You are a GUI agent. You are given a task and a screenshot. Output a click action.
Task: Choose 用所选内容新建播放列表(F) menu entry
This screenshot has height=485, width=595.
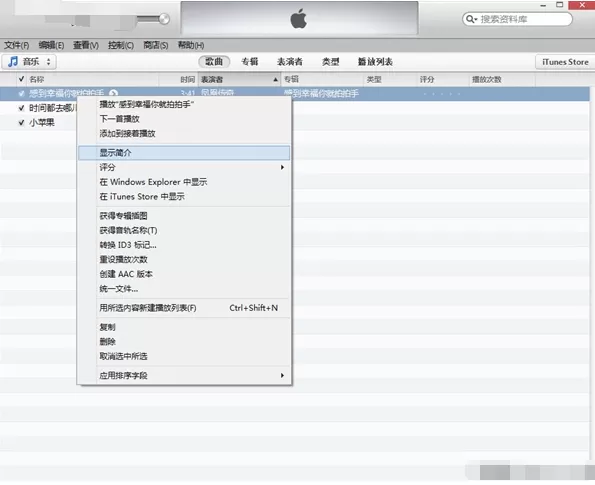184,308
